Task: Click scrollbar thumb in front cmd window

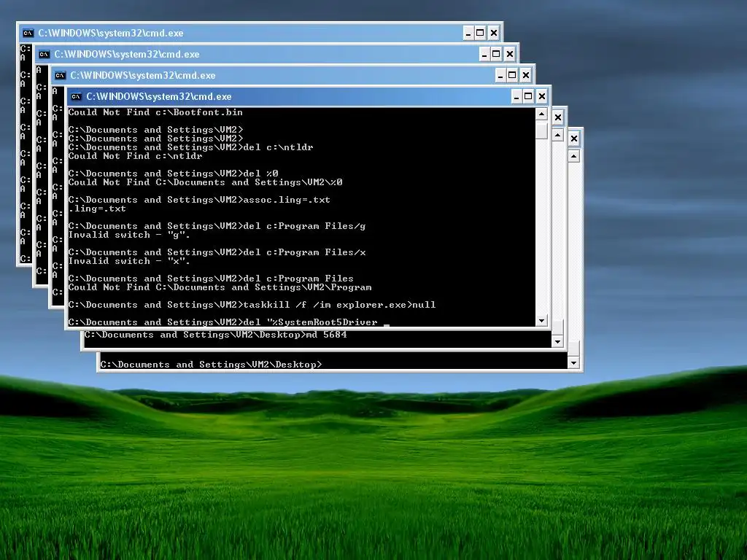Action: tap(541, 130)
